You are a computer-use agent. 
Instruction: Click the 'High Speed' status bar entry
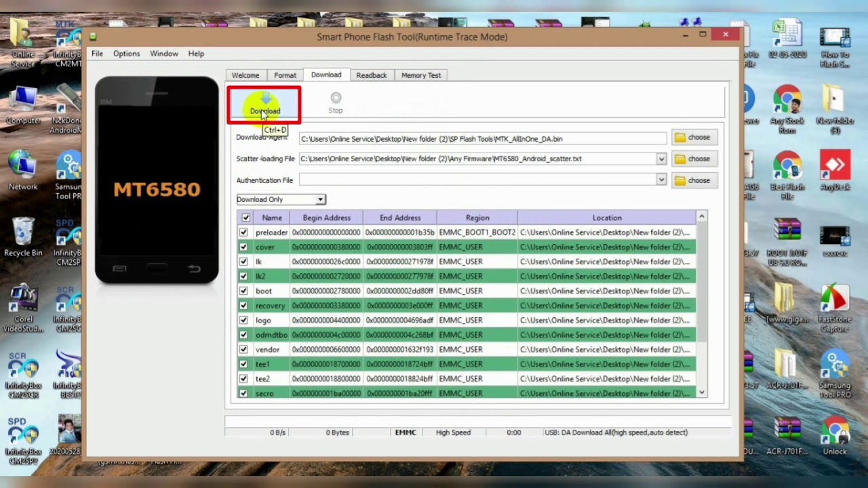453,432
